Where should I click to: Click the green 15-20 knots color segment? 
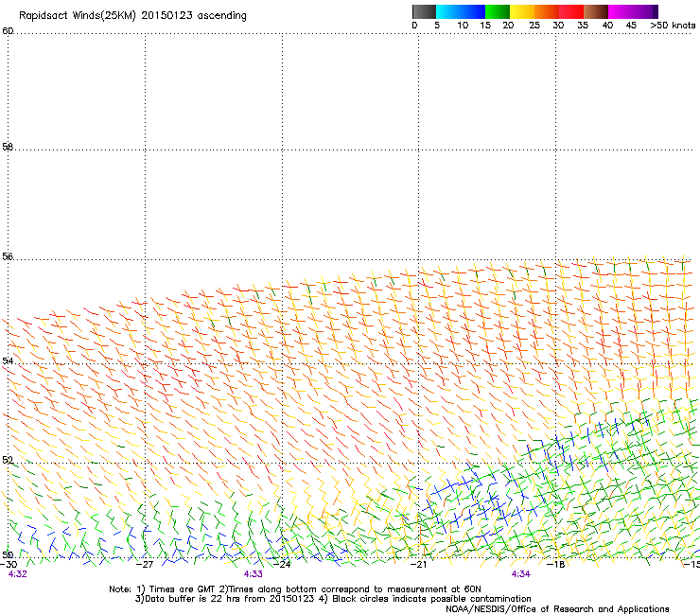498,11
